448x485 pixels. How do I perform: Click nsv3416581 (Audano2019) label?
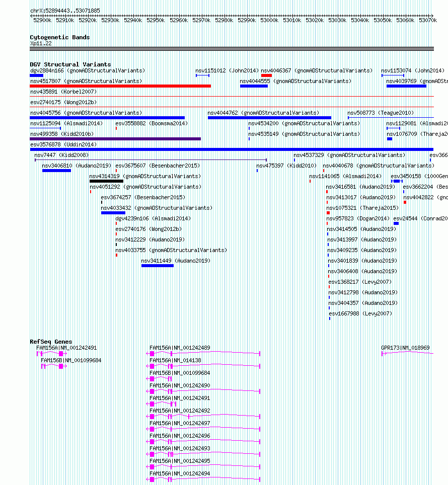point(361,187)
